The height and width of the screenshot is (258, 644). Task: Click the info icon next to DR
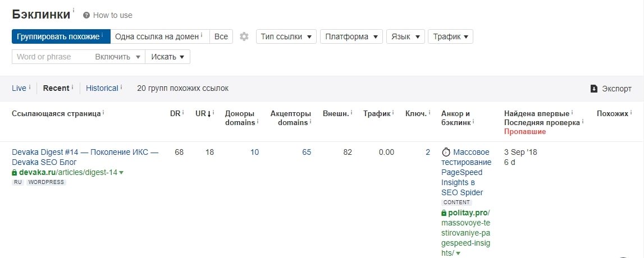coord(183,112)
